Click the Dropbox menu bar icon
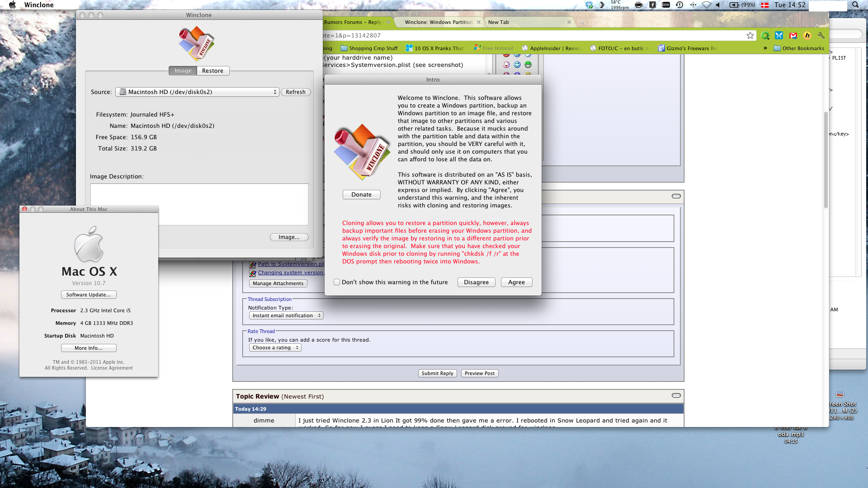The image size is (868, 488). coord(589,5)
